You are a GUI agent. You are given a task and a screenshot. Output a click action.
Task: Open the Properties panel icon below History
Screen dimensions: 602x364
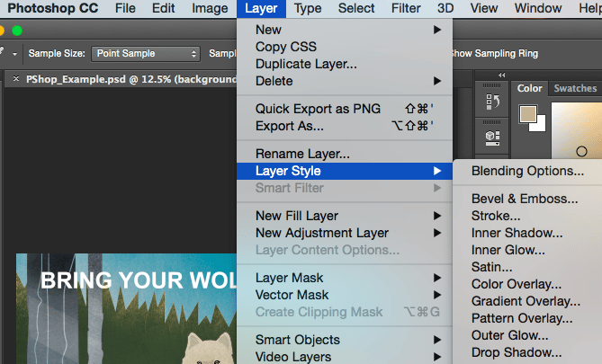pyautogui.click(x=492, y=138)
